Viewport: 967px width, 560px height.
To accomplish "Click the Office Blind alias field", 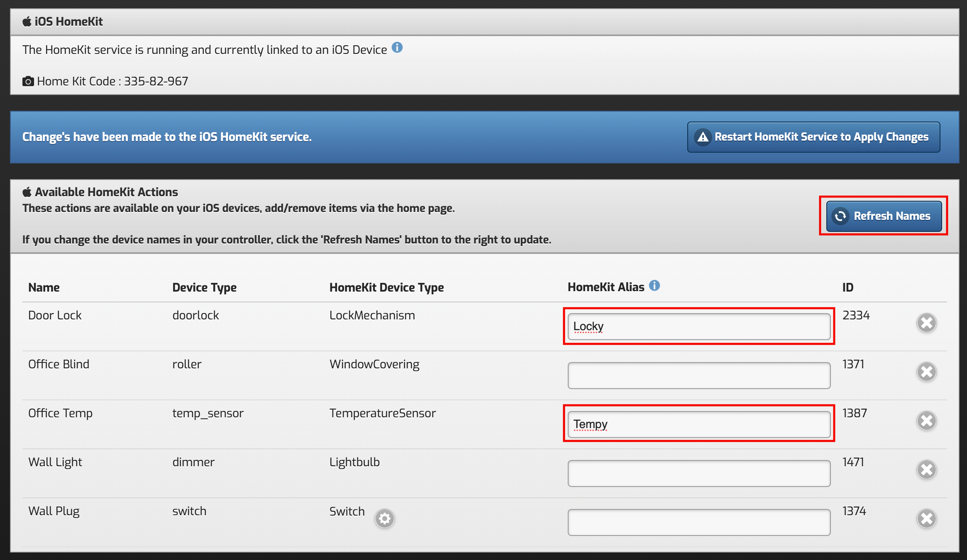I will click(x=699, y=375).
